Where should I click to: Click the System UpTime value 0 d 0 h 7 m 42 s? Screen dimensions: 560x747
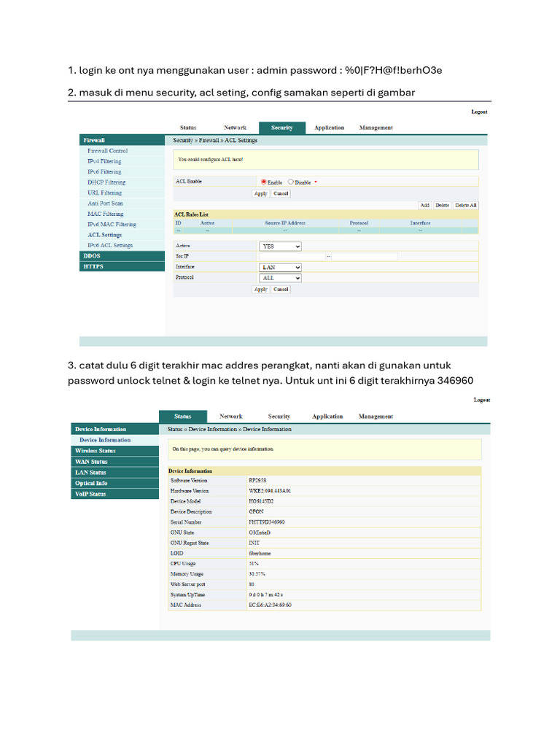265,595
